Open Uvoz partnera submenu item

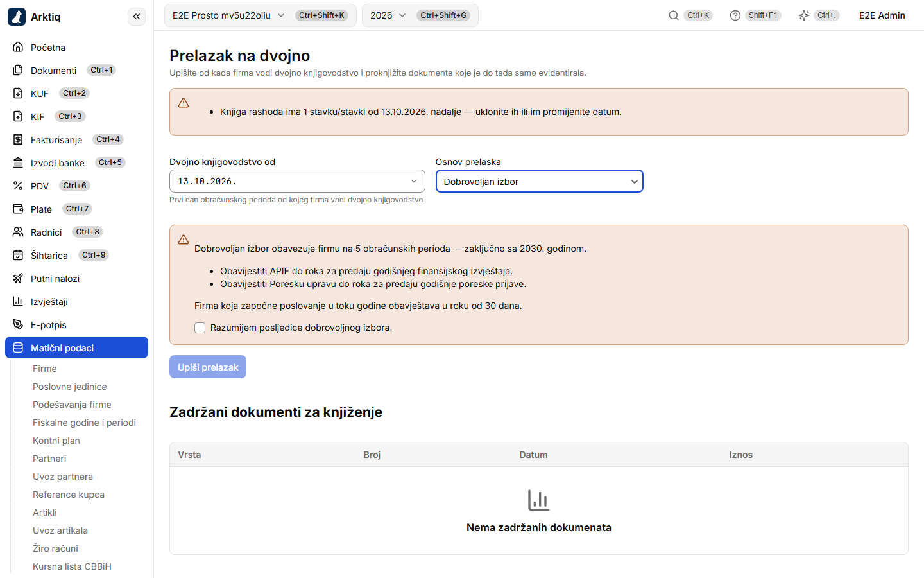point(63,477)
